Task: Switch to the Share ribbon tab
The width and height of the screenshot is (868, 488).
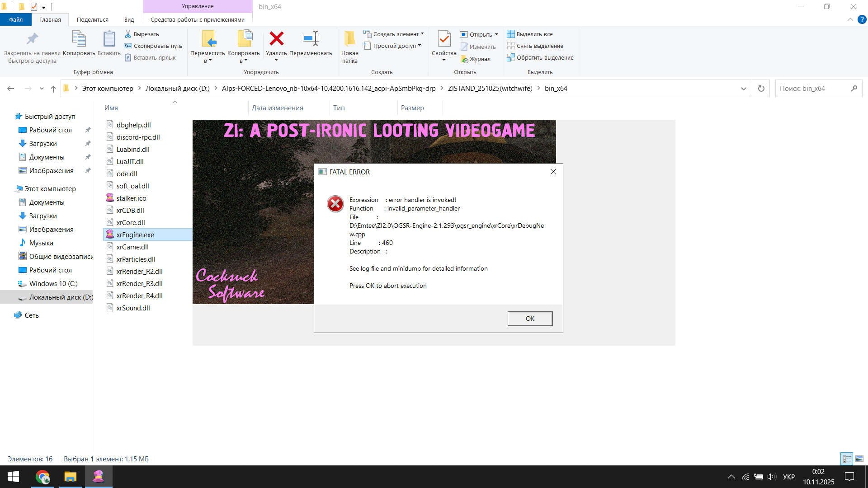Action: [x=92, y=19]
